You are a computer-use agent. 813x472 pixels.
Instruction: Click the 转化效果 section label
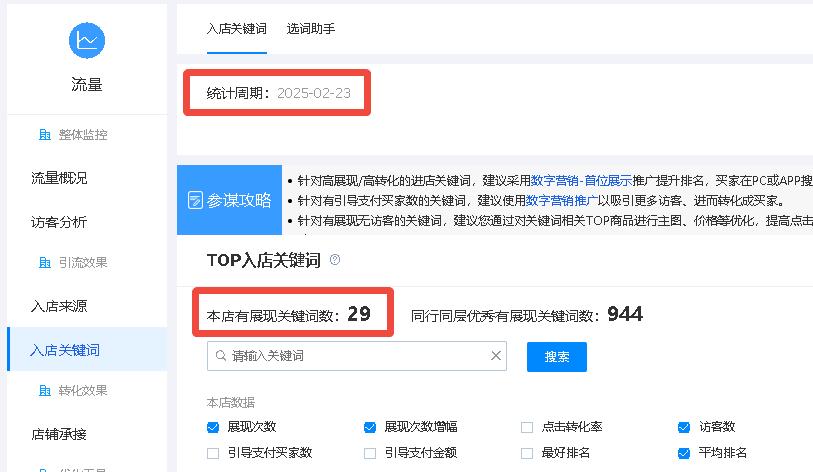[x=83, y=390]
